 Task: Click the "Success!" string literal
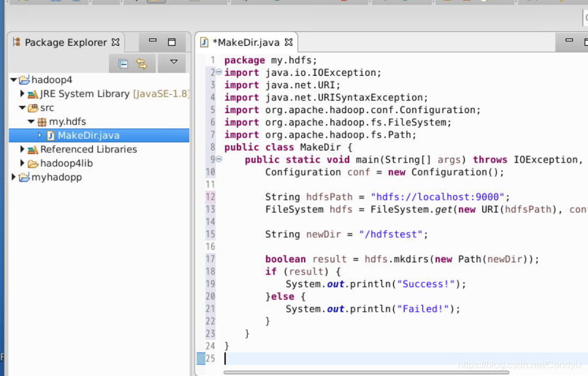[426, 284]
